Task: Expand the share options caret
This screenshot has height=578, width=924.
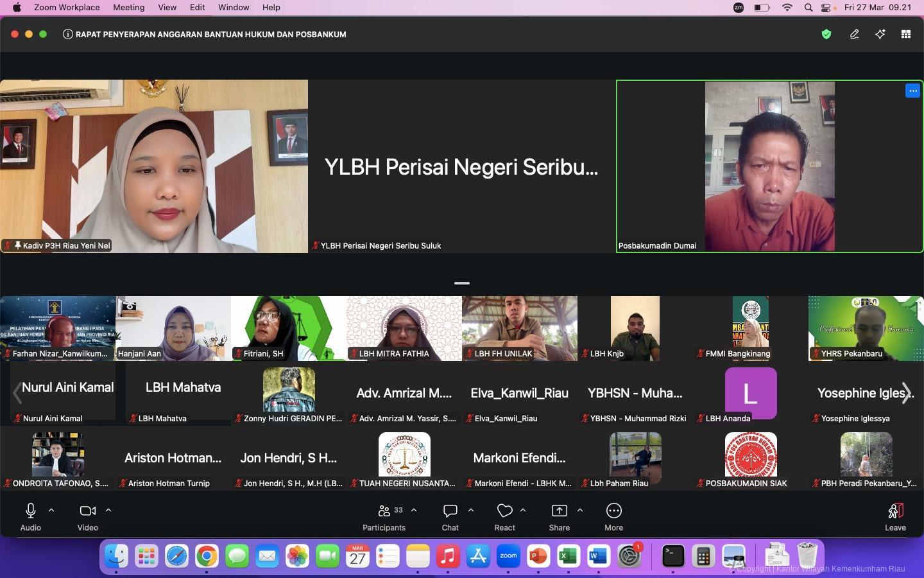Action: [580, 511]
